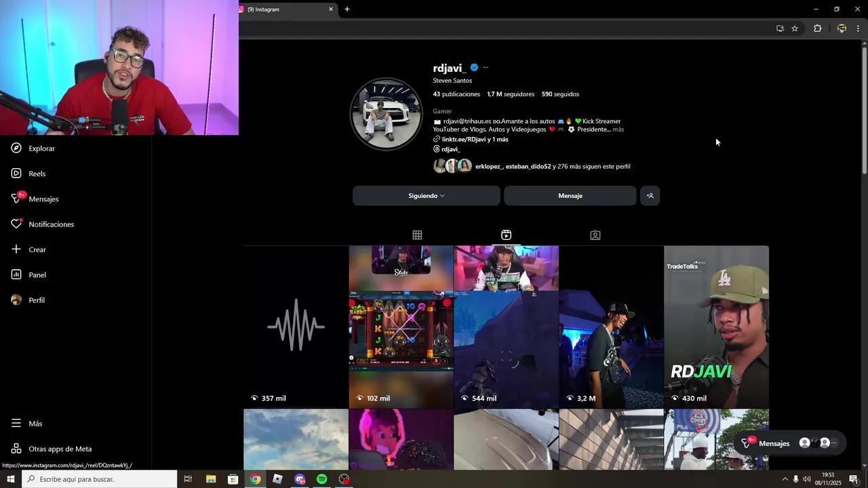Open the Threads rdjavi_ link
The height and width of the screenshot is (488, 868).
(446, 149)
